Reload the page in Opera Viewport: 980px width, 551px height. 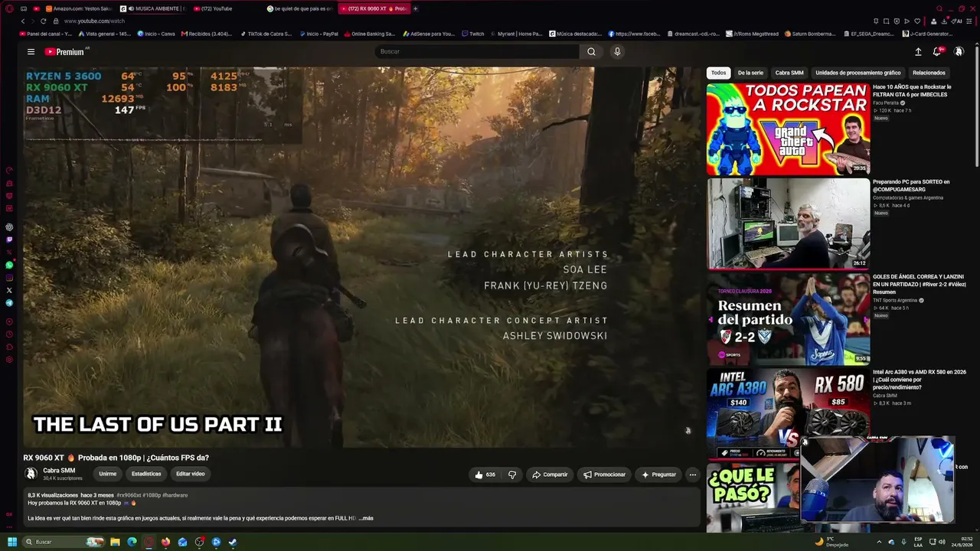[43, 21]
